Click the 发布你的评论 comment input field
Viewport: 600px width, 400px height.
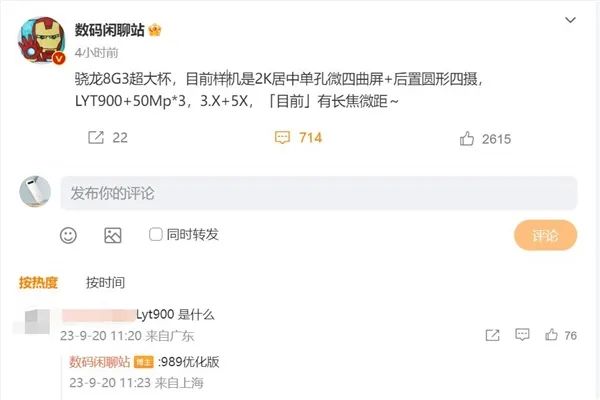tap(319, 193)
